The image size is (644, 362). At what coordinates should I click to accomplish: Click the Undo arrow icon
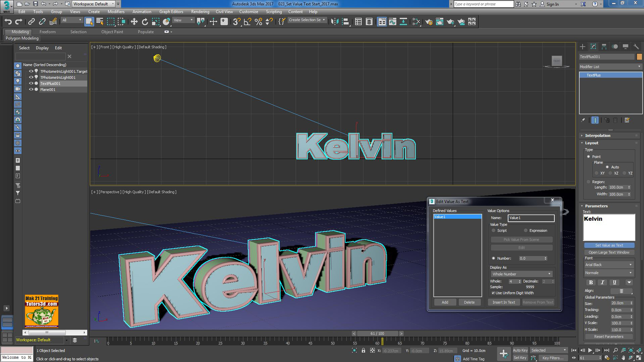tap(8, 22)
